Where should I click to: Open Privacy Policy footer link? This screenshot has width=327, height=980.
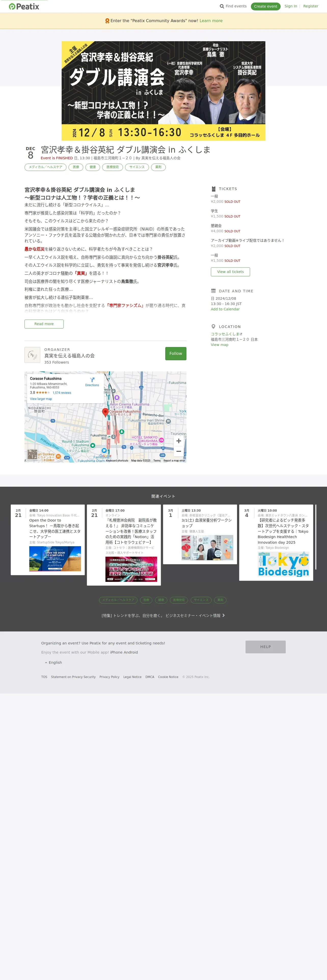pos(110,677)
